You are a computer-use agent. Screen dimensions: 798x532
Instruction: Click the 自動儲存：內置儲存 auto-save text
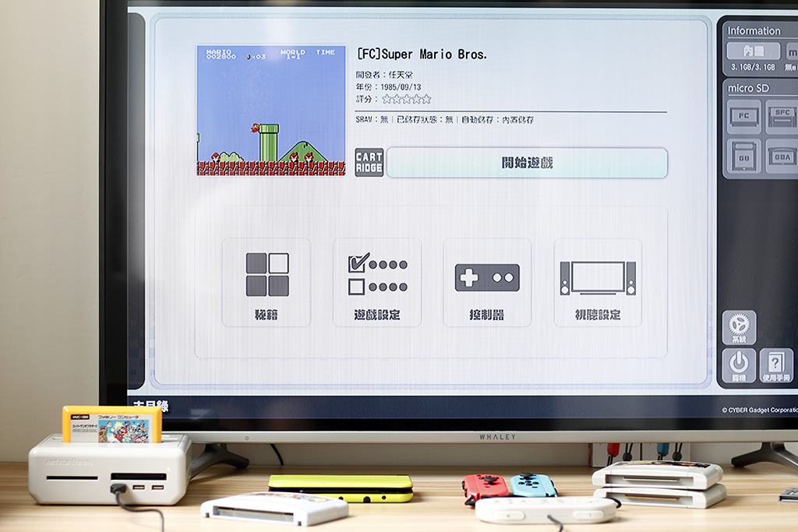point(498,119)
